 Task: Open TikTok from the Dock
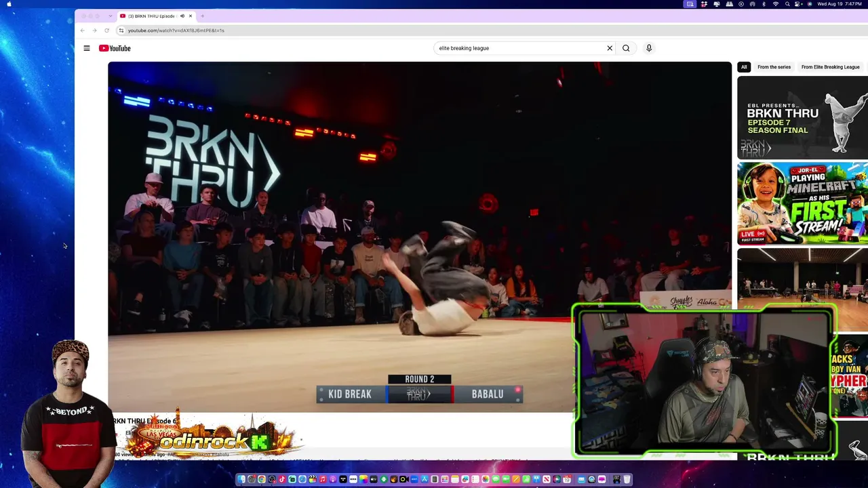(x=282, y=480)
